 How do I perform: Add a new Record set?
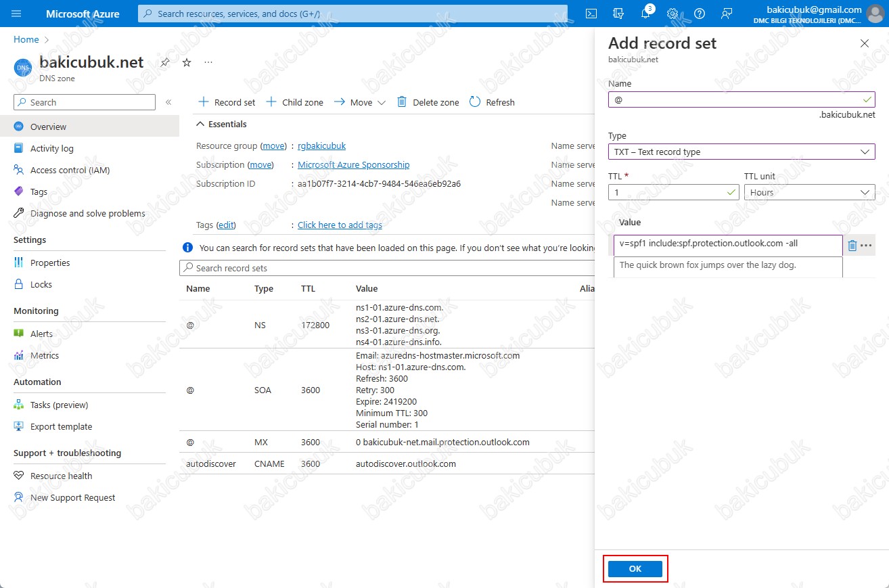(x=227, y=102)
